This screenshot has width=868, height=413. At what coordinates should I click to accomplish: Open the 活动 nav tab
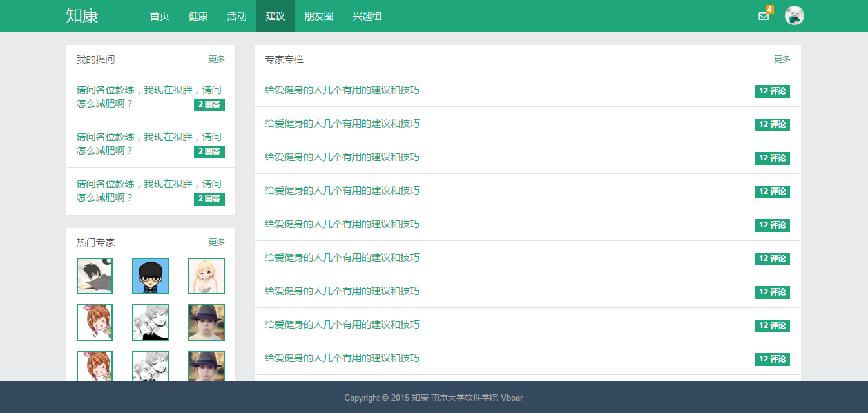click(237, 15)
